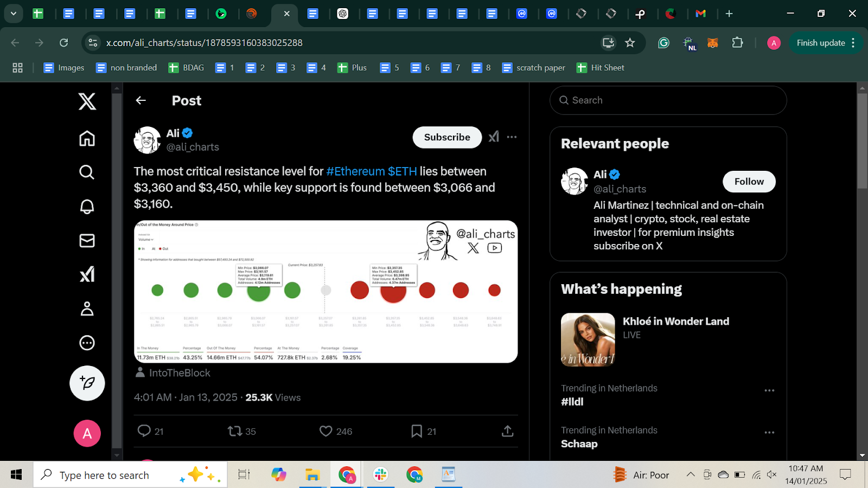Open the #Ethereum hashtag link

click(x=355, y=171)
